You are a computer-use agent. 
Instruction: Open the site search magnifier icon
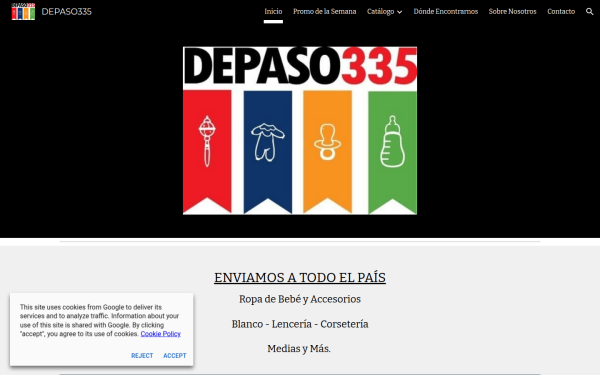(589, 11)
